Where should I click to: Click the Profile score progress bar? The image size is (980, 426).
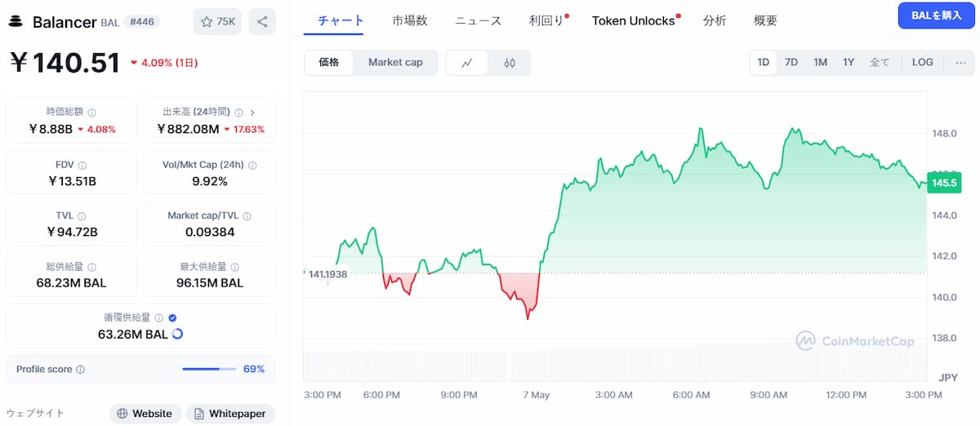click(209, 370)
